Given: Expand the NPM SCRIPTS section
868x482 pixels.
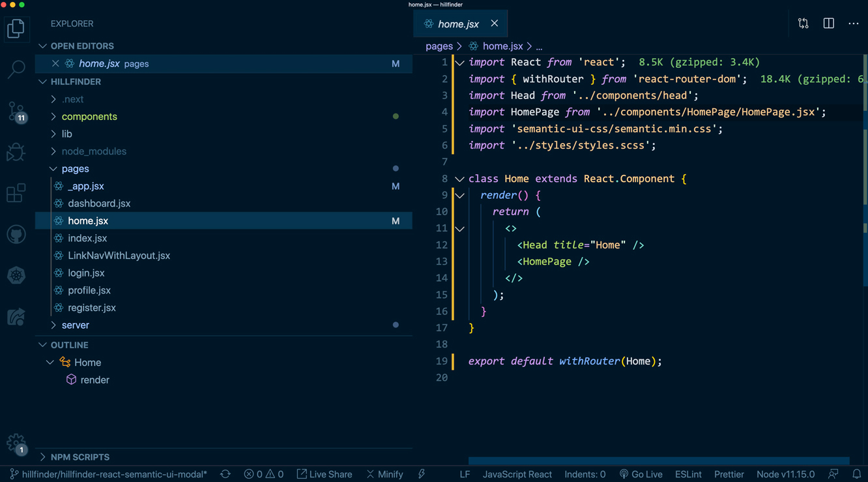Looking at the screenshot, I should pos(80,457).
